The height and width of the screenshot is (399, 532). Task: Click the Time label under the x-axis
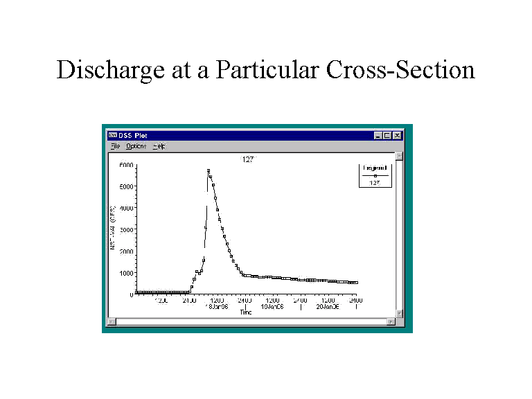246,312
